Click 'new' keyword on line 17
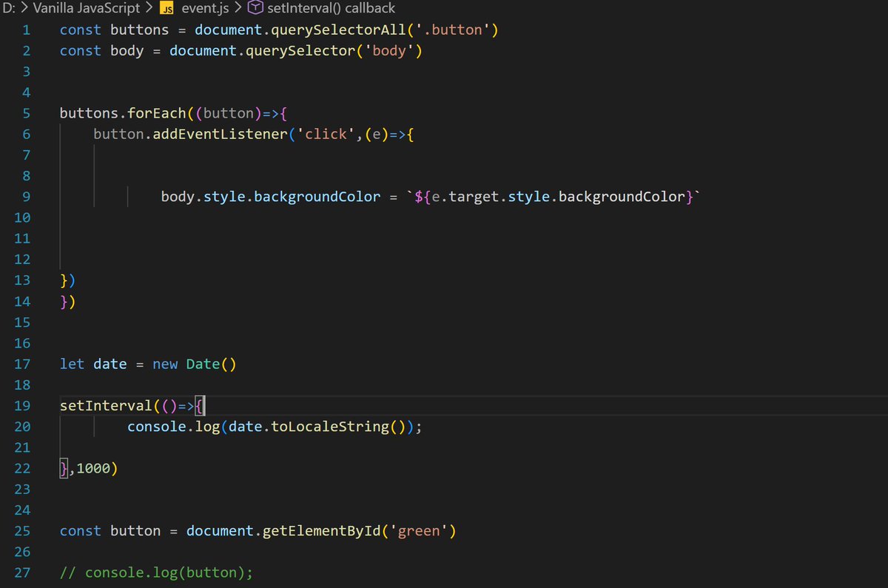The width and height of the screenshot is (888, 588). [x=165, y=365]
